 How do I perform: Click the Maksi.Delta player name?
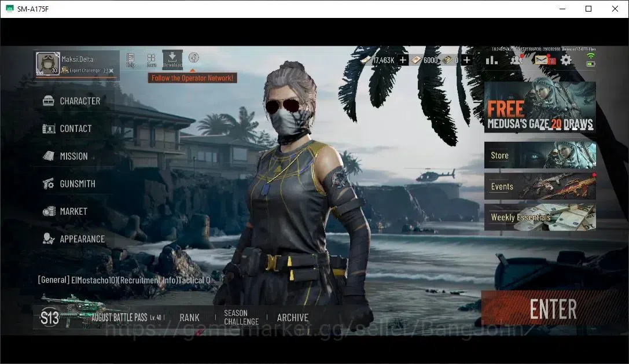point(78,59)
